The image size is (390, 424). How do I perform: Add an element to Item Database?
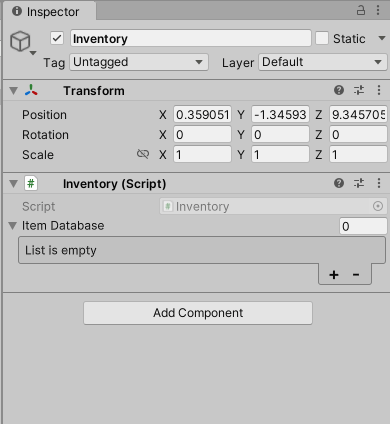point(334,275)
